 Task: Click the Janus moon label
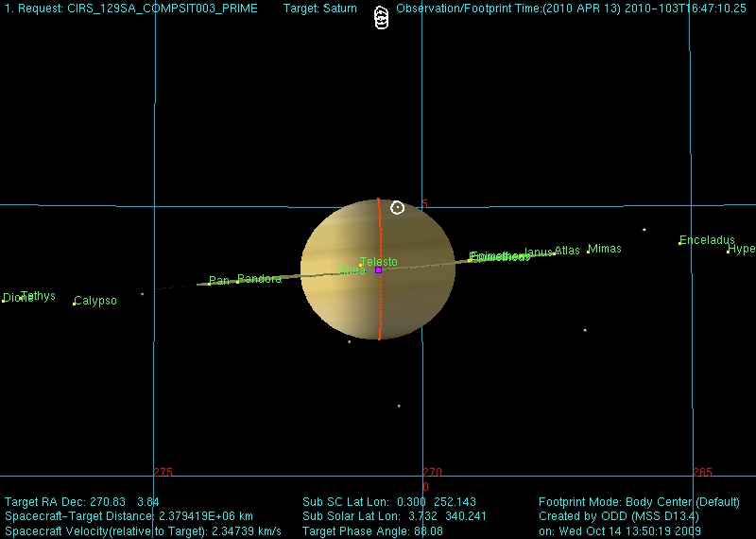coord(538,252)
